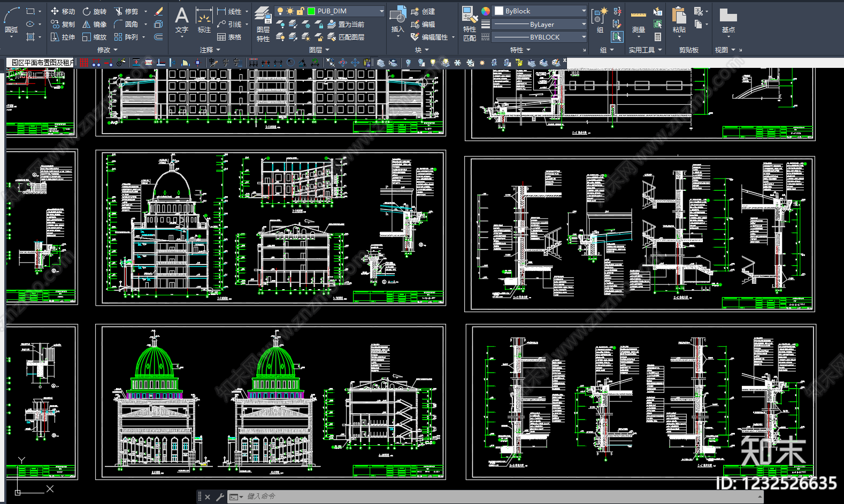
Task: Click Edit Attributes (编辑属性) button
Action: click(x=429, y=37)
